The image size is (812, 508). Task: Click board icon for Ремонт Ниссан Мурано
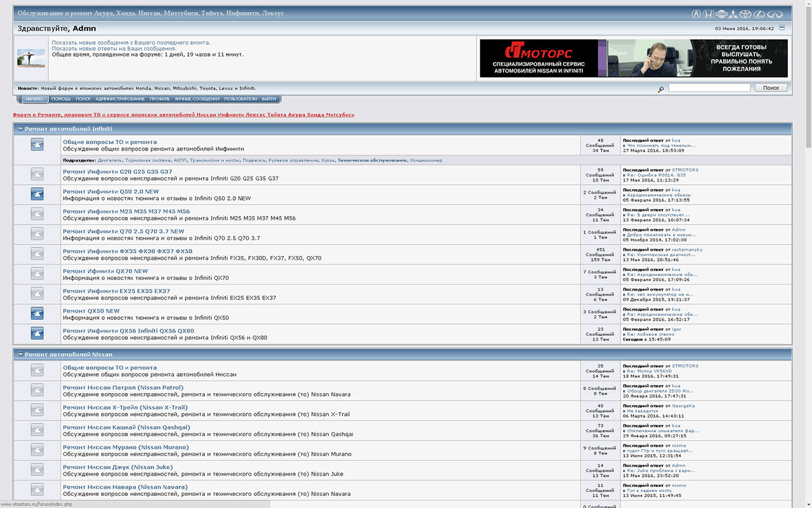point(37,450)
